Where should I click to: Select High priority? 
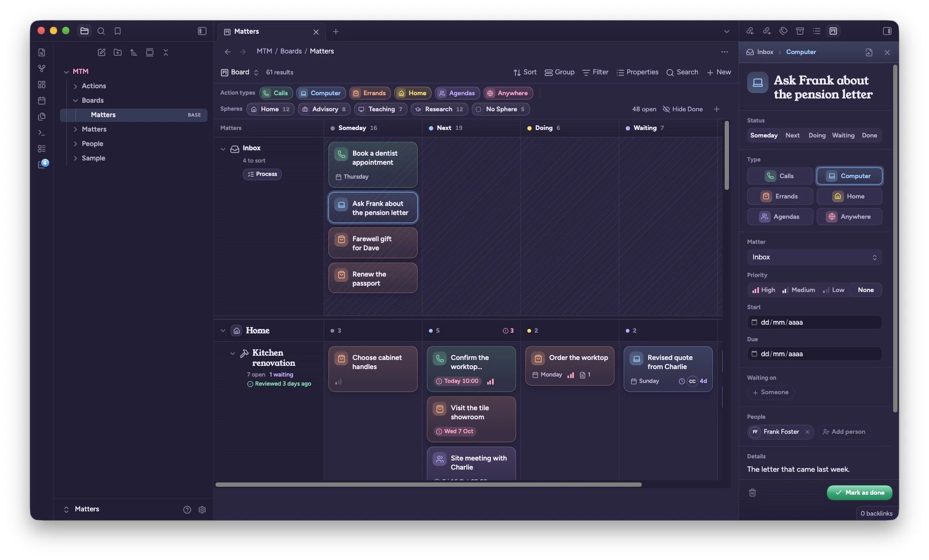[764, 290]
